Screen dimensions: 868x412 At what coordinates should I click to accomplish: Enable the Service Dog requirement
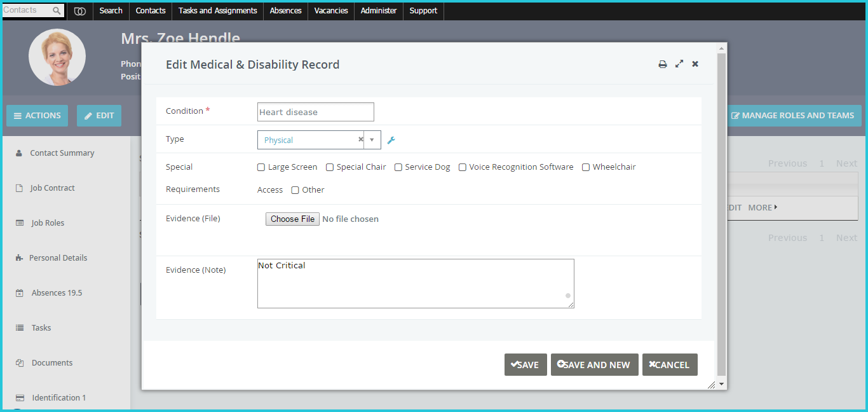(x=398, y=167)
